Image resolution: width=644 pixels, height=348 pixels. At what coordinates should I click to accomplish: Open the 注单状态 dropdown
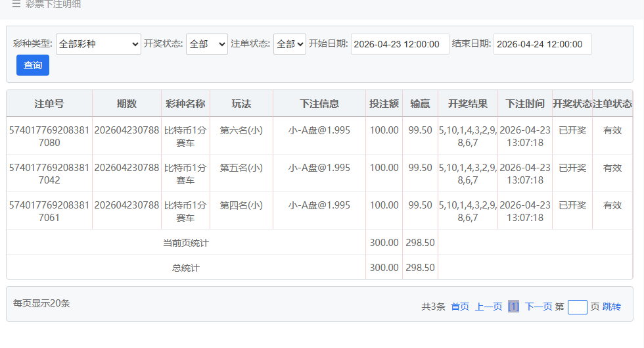coord(290,44)
